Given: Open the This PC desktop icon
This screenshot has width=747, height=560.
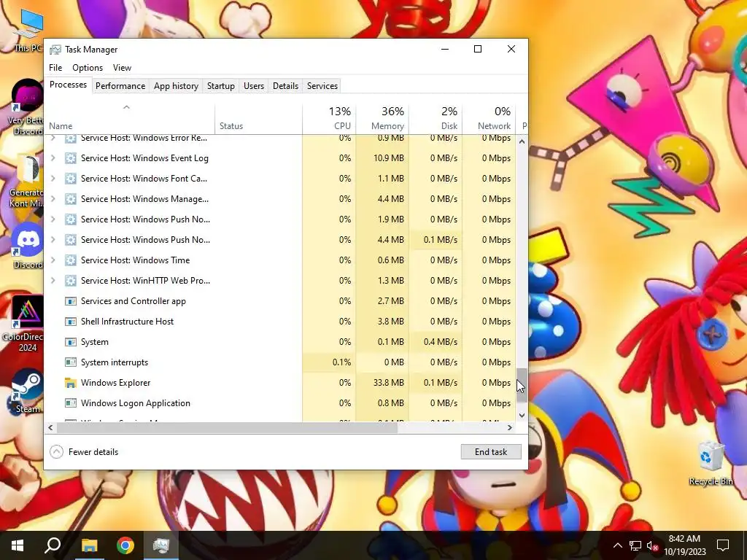Looking at the screenshot, I should [28, 29].
